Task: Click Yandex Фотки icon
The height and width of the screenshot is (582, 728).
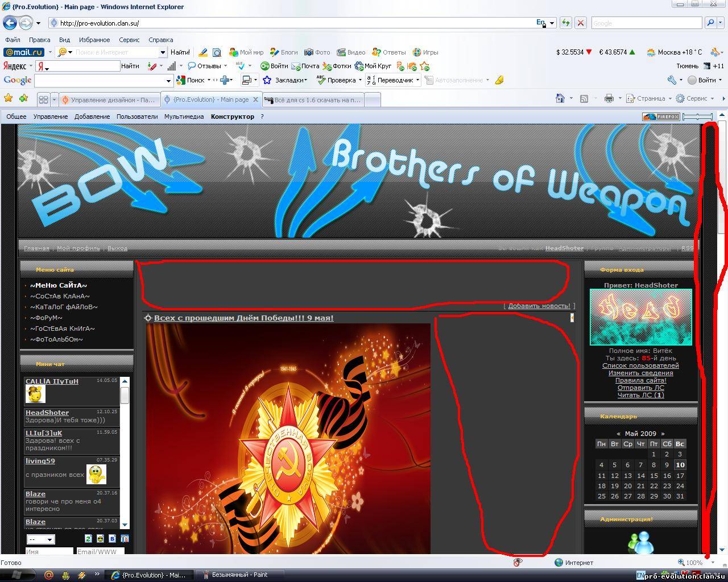Action: (x=337, y=66)
